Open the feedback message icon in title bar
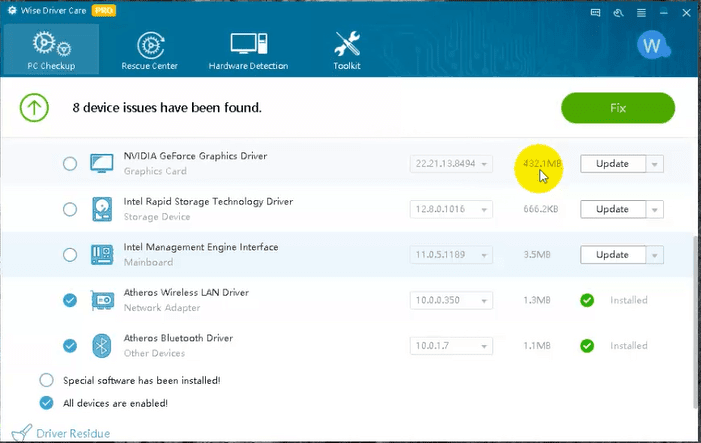This screenshot has width=701, height=443. pos(595,13)
